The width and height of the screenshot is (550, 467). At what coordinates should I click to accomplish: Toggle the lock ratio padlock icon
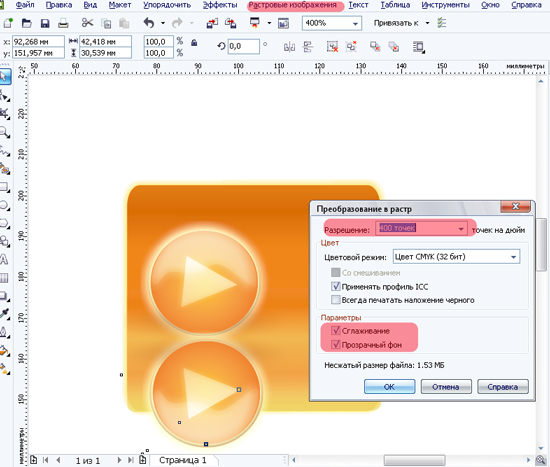click(x=194, y=43)
